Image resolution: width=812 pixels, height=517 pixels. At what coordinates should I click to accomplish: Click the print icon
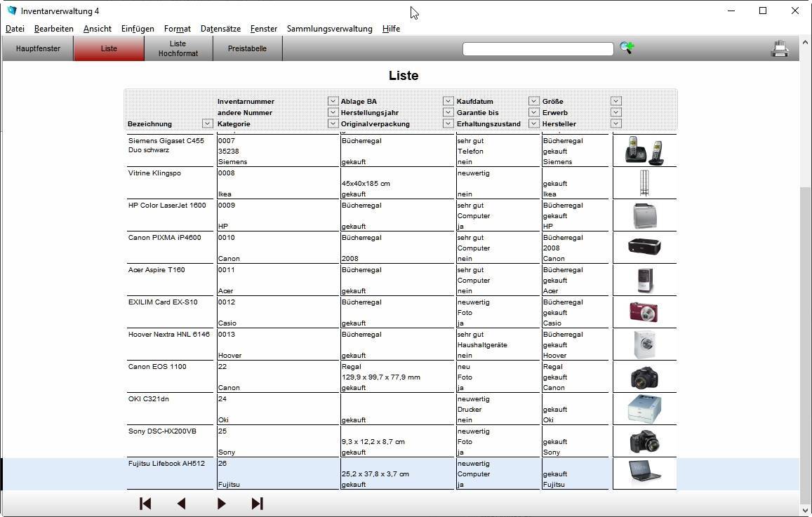pos(779,49)
